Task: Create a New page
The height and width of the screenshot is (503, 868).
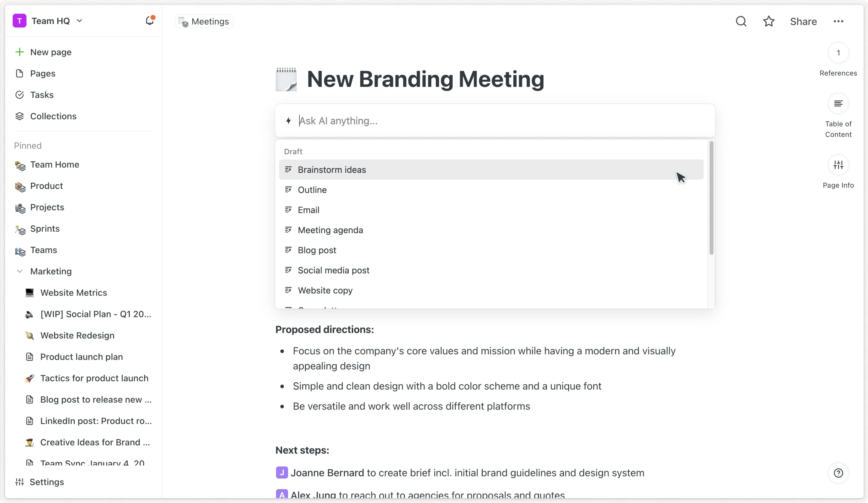Action: 51,52
